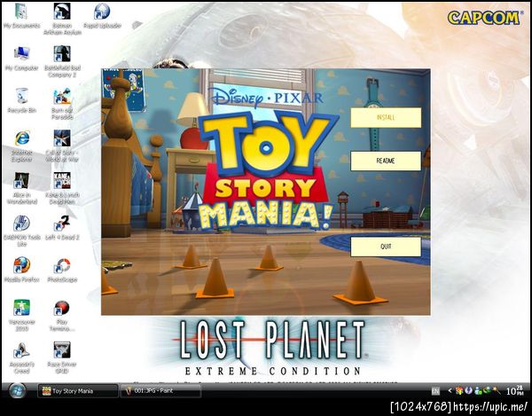Click the QUIT button in the installer
532x416 pixels.
[x=386, y=247]
